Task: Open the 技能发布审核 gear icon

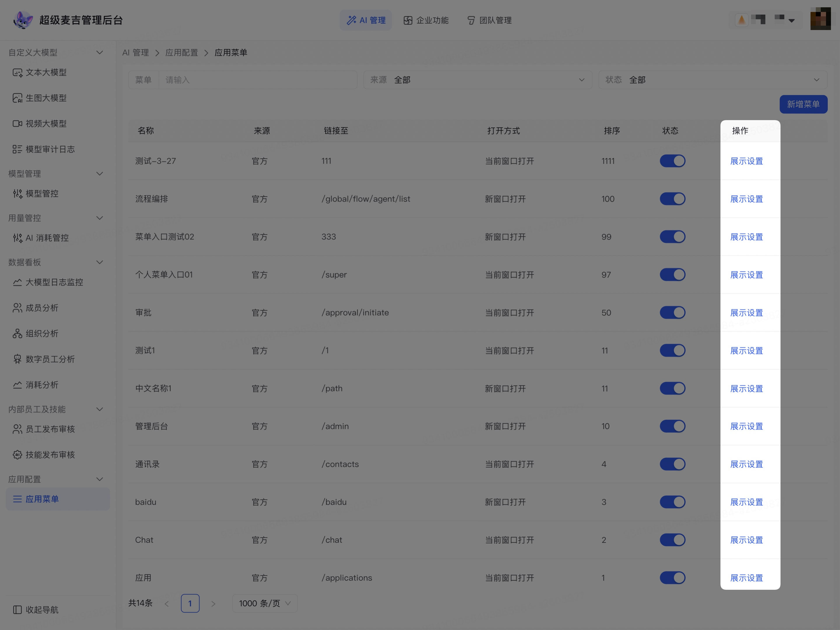Action: 17,454
